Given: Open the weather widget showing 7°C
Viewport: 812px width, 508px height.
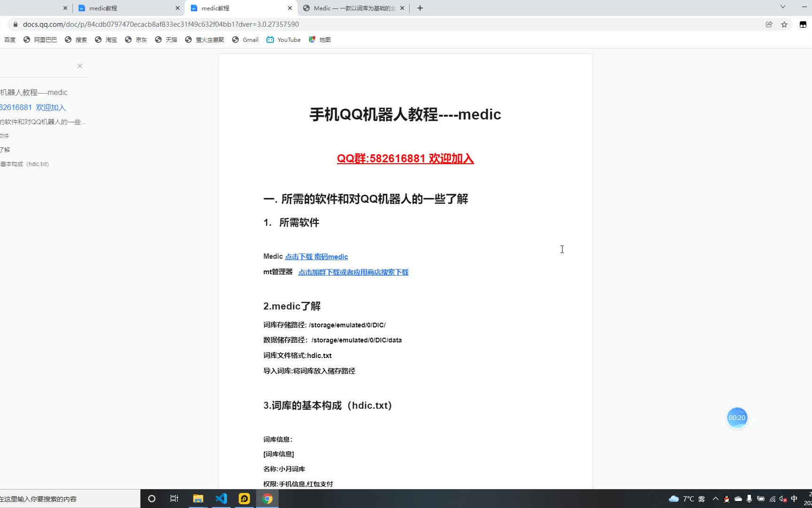Looking at the screenshot, I should (x=687, y=499).
